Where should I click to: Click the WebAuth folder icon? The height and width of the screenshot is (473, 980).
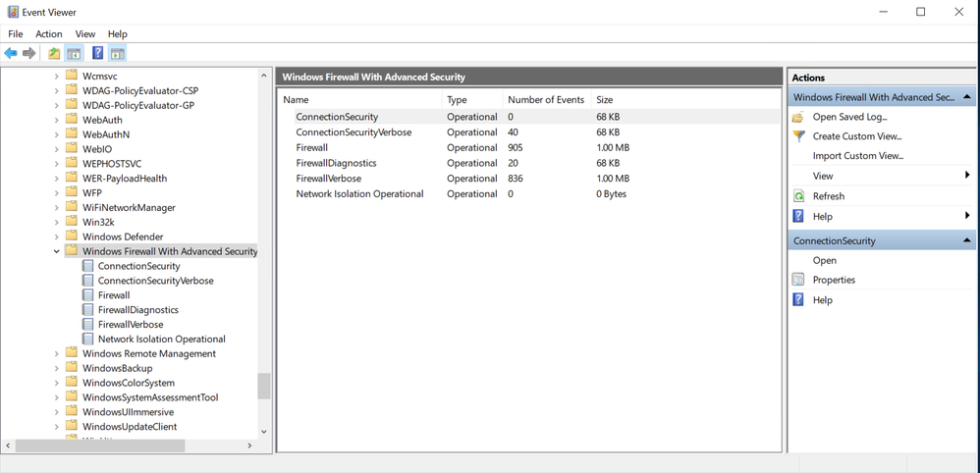[72, 120]
